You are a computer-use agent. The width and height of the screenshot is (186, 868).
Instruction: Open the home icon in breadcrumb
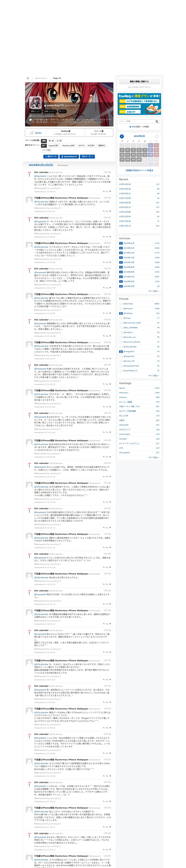point(28,78)
